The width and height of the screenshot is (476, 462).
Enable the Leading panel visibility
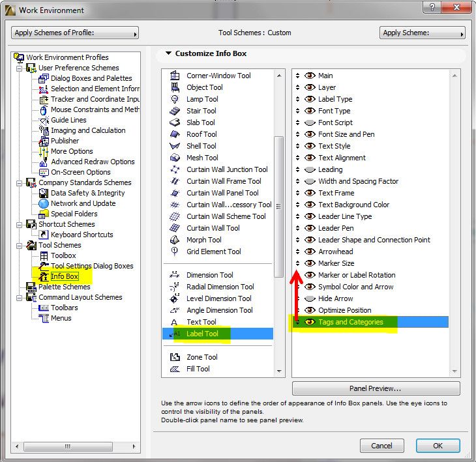coord(310,169)
